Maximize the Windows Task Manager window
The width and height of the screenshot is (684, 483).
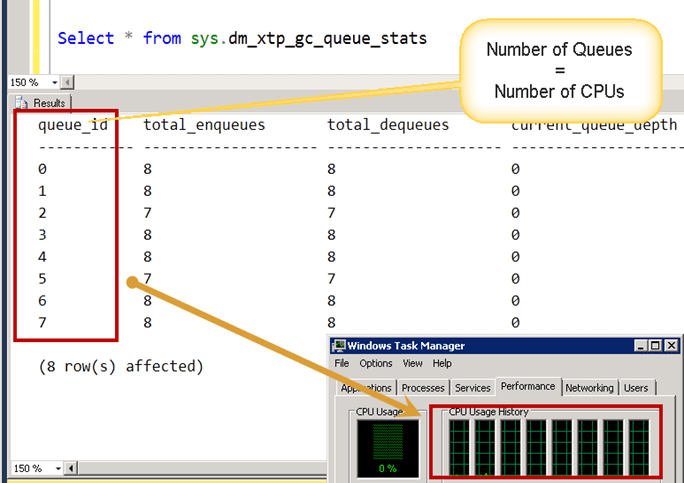655,346
